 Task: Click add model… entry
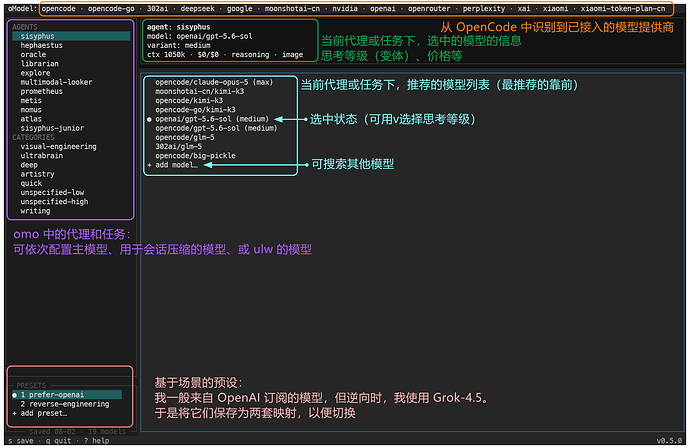click(x=172, y=165)
